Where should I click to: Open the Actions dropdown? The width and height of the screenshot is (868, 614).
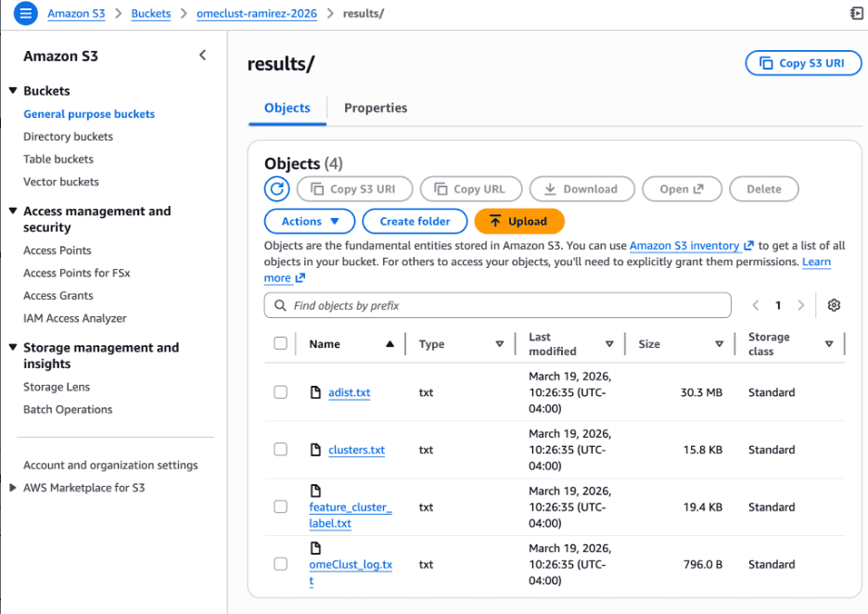pos(310,222)
